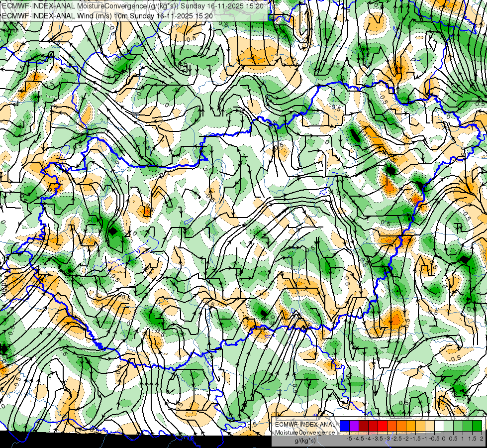Click the Wind (m/s) 10m title line

[107, 16]
